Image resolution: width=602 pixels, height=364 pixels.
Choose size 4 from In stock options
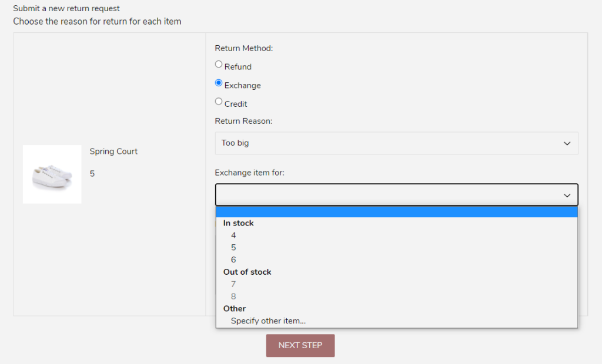(x=397, y=235)
